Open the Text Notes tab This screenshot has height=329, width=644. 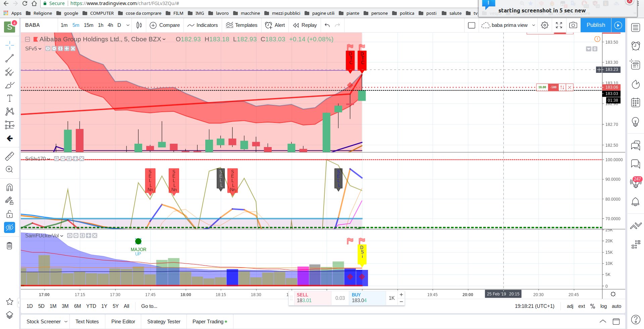[87, 322]
